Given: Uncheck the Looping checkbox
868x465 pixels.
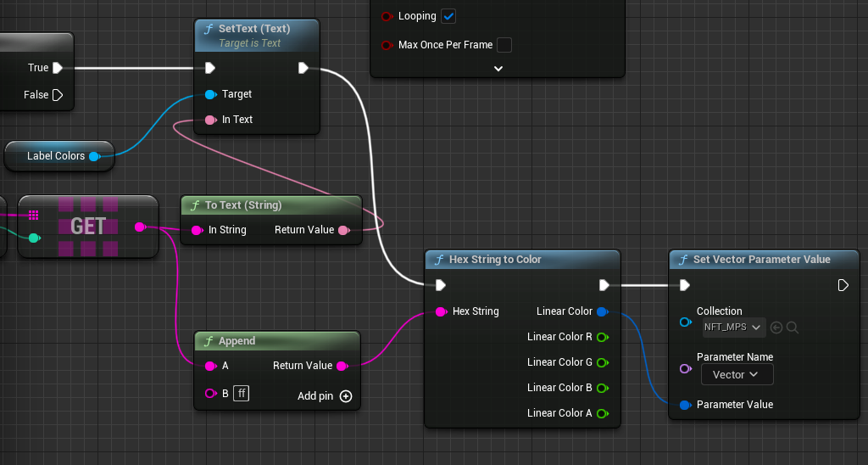Looking at the screenshot, I should pyautogui.click(x=448, y=17).
